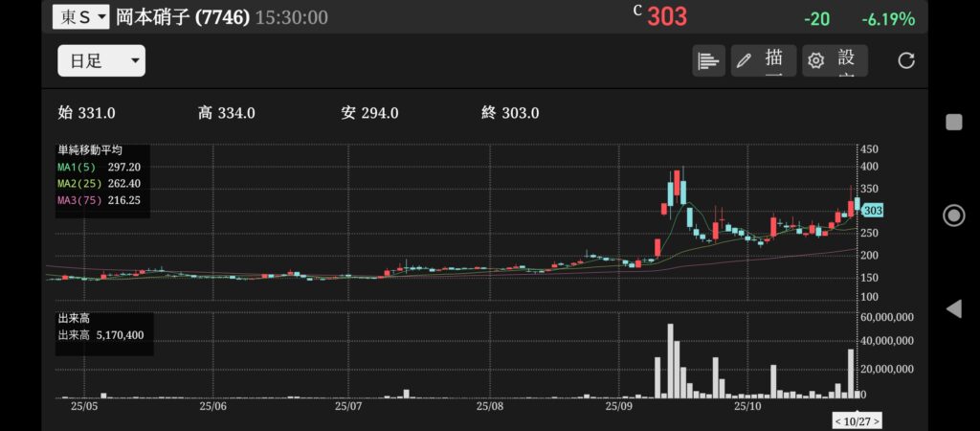Expand the 日足 timeframe dropdown
Screen dimensions: 980x431
pos(100,61)
